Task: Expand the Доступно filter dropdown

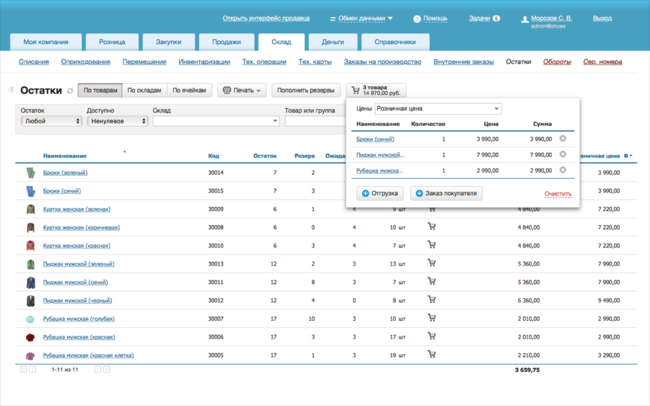Action: (116, 121)
